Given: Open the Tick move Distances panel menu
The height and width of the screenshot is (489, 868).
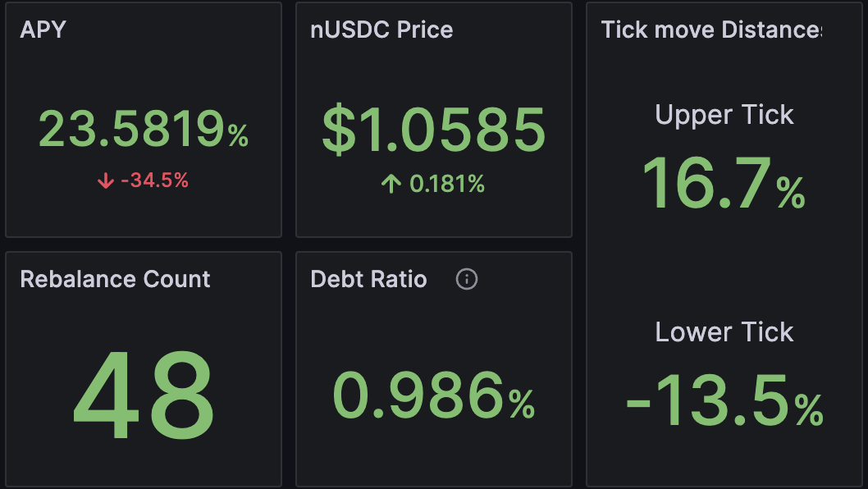Looking at the screenshot, I should [x=710, y=30].
